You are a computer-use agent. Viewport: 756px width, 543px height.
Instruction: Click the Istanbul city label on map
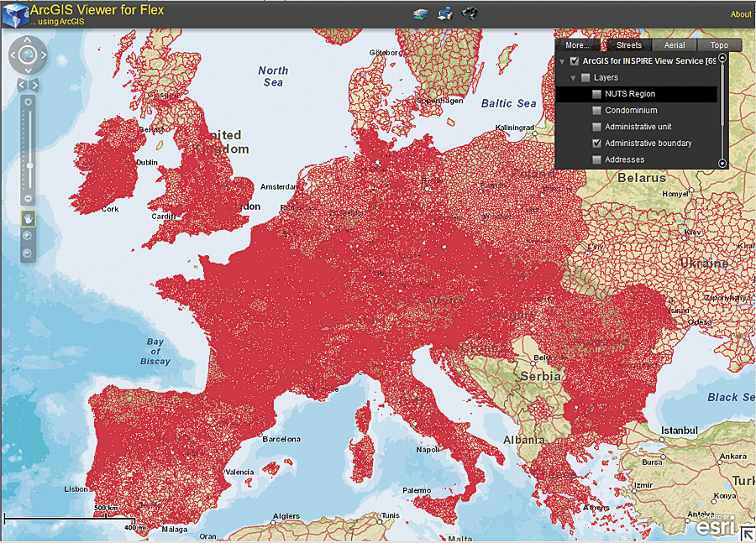[x=680, y=431]
